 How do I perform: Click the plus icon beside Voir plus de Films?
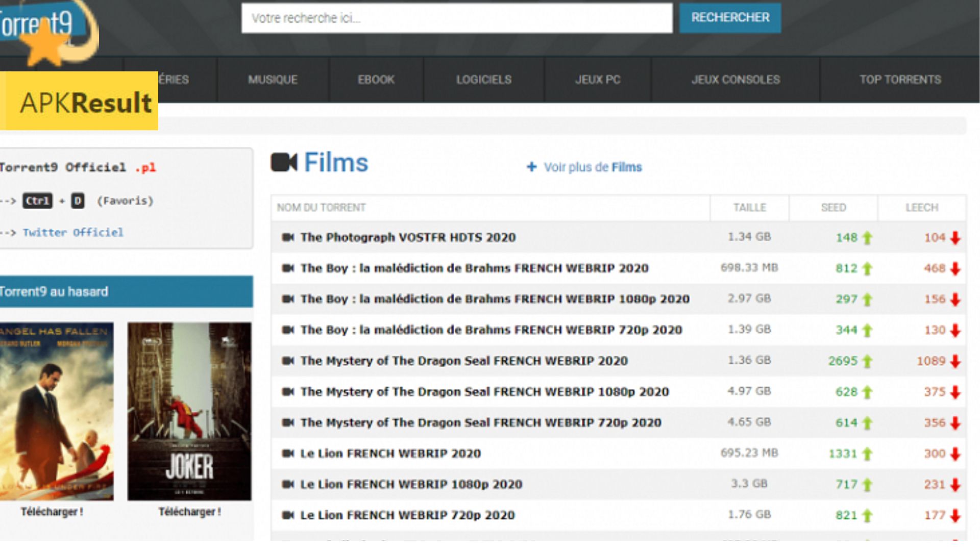[x=531, y=167]
